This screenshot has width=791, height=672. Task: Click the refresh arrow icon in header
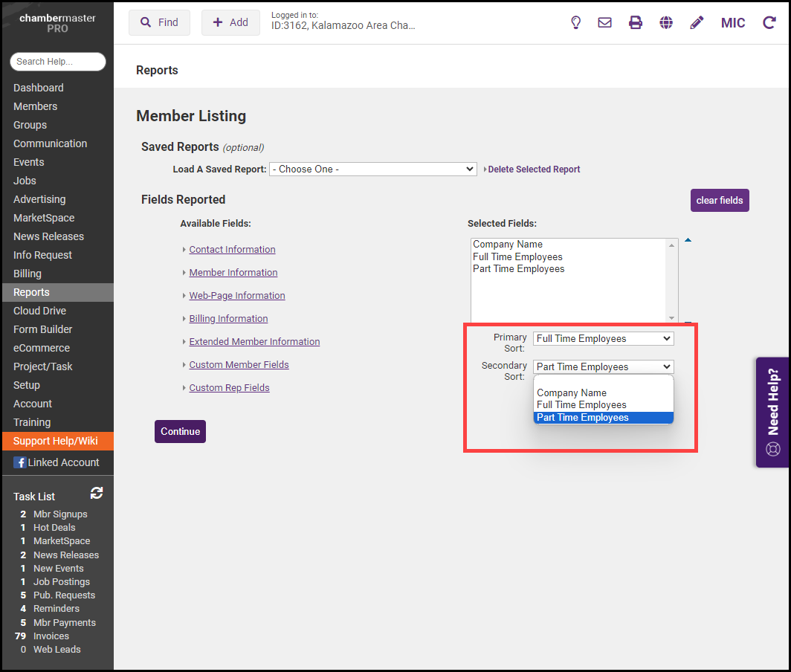(769, 23)
